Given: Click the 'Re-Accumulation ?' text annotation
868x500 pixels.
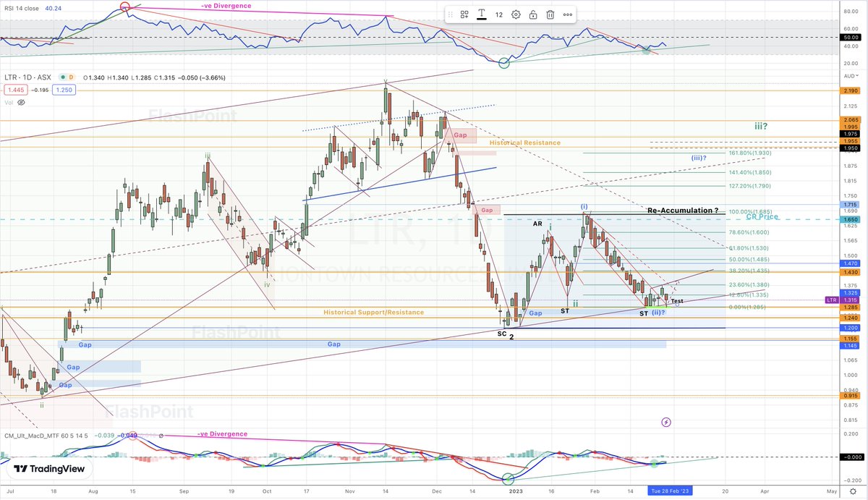Looking at the screenshot, I should coord(683,211).
